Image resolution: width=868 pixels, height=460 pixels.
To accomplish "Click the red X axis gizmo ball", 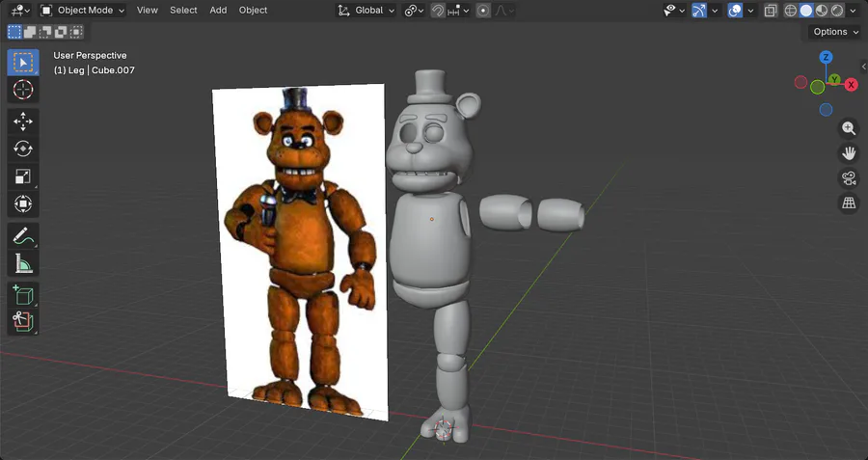I will [x=852, y=85].
